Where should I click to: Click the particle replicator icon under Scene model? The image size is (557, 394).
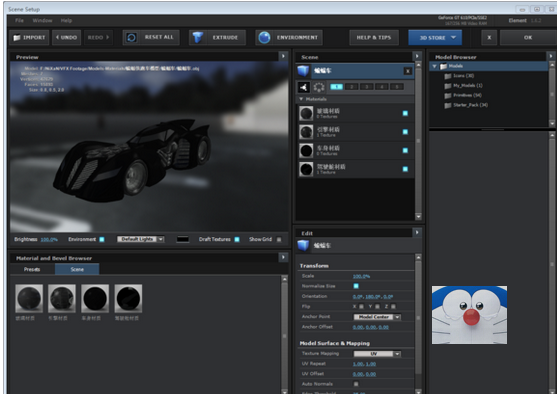pos(303,87)
